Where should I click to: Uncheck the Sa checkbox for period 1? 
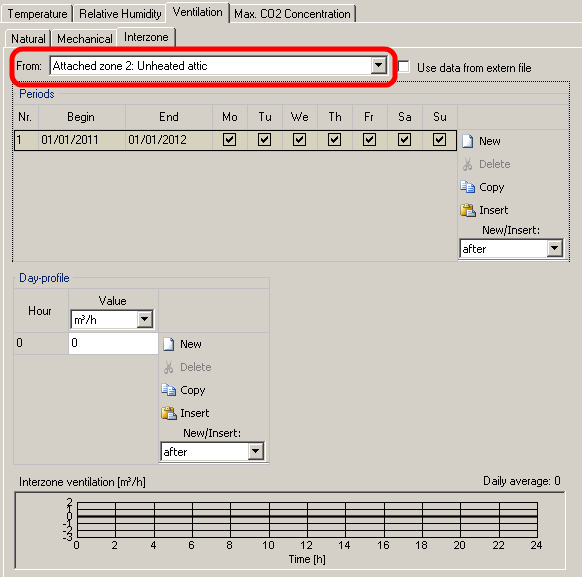[404, 140]
